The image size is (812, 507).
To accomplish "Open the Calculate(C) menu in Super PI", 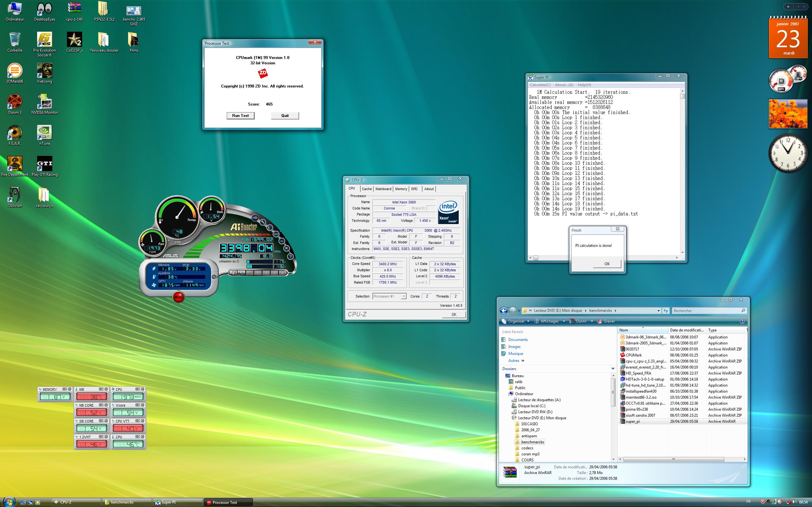I will click(x=540, y=85).
